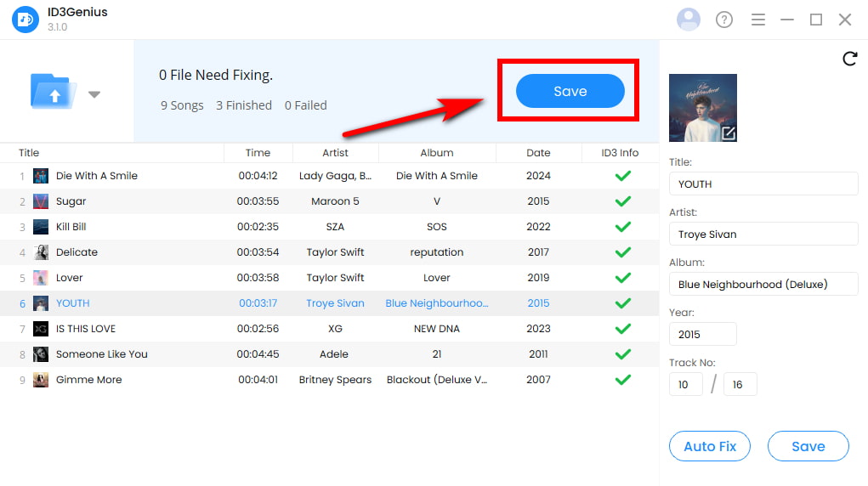Click the Album input field with Blue Neighbourhood
Viewport: 868px width, 486px height.
763,284
